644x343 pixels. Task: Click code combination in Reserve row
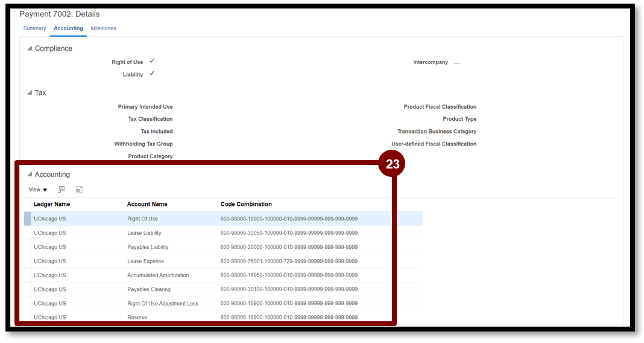(289, 317)
